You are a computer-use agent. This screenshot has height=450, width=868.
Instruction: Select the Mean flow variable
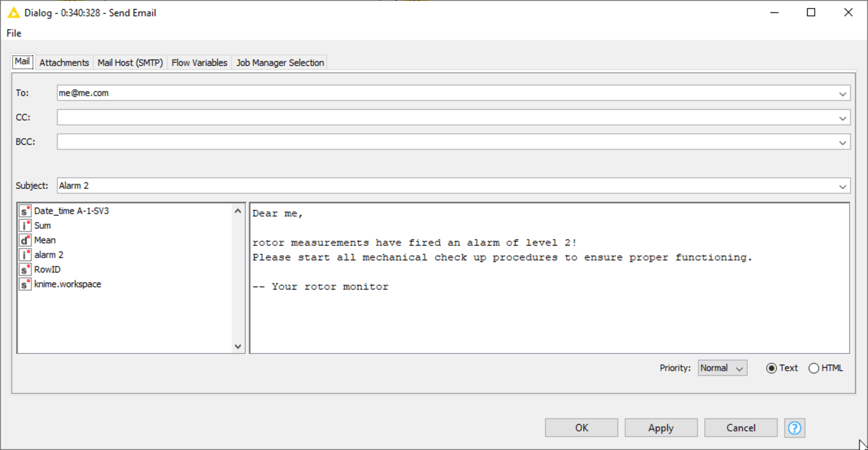pyautogui.click(x=45, y=240)
